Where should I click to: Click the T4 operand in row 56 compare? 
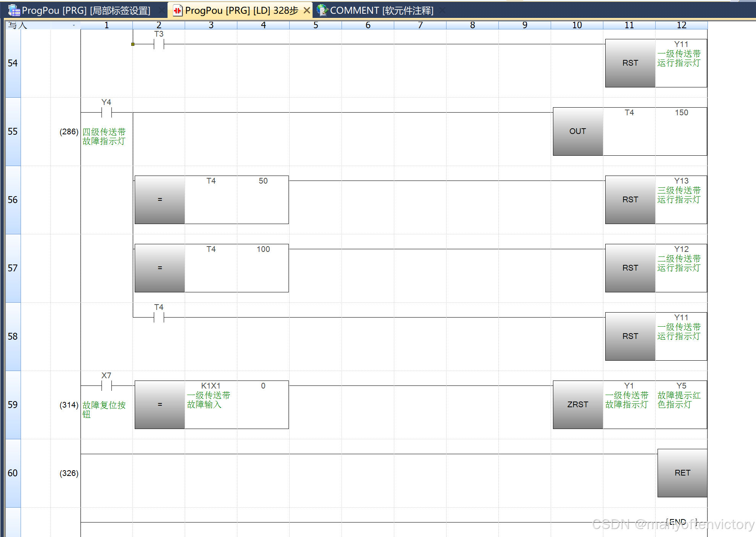(211, 181)
